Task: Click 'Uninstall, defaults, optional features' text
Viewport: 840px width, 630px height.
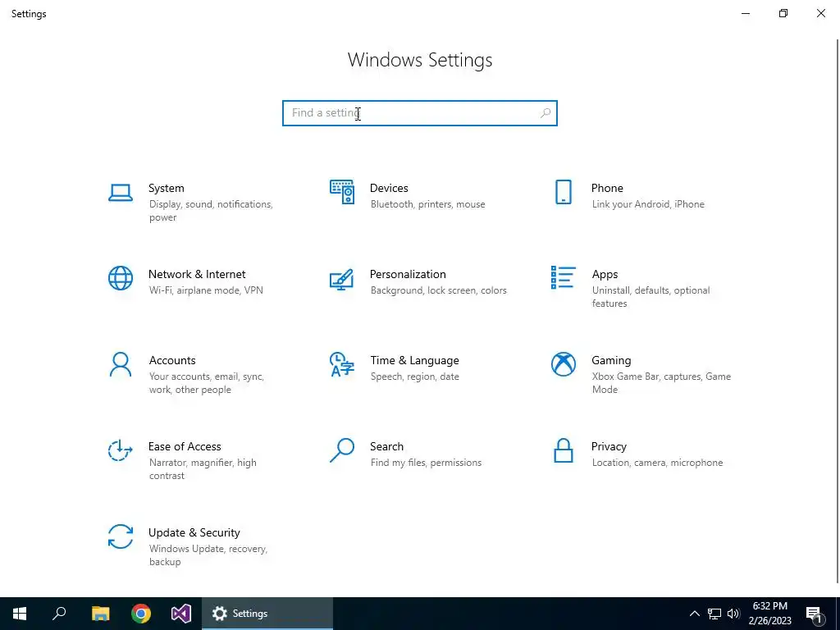Action: 651,297
